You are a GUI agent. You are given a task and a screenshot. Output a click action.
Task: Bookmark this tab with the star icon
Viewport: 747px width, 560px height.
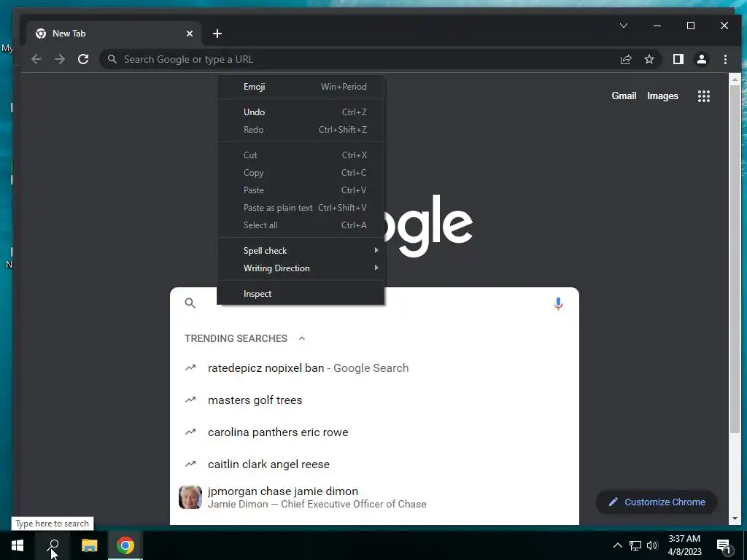pos(649,59)
